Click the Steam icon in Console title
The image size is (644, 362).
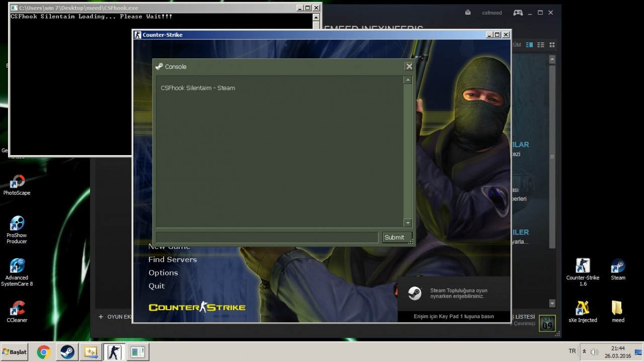pyautogui.click(x=159, y=66)
